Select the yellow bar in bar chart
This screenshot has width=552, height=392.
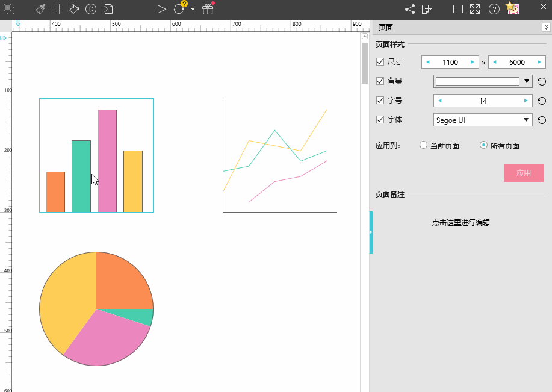(x=133, y=181)
